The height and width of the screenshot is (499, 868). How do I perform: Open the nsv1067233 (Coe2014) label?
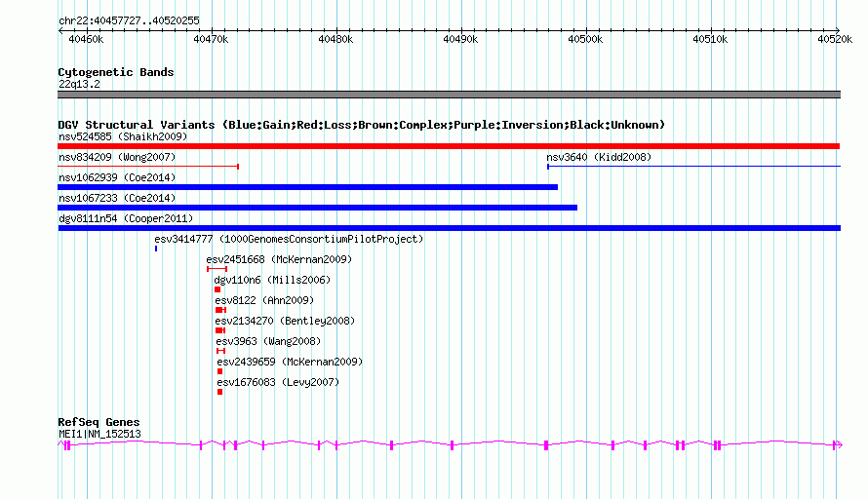click(x=117, y=198)
